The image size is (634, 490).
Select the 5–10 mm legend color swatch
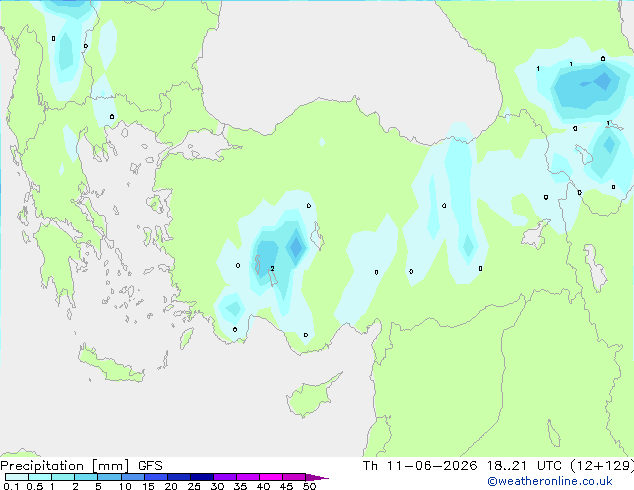109,477
